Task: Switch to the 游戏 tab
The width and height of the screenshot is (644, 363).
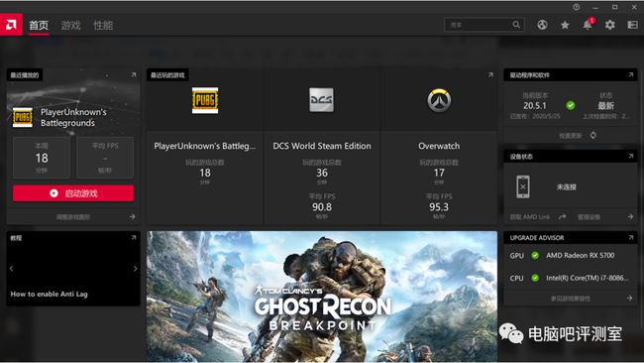Action: [70, 26]
